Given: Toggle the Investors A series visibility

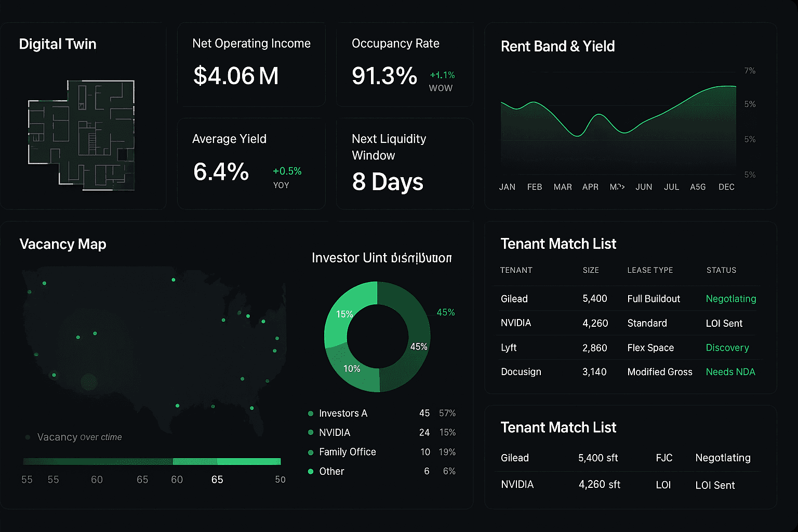Looking at the screenshot, I should (x=343, y=413).
